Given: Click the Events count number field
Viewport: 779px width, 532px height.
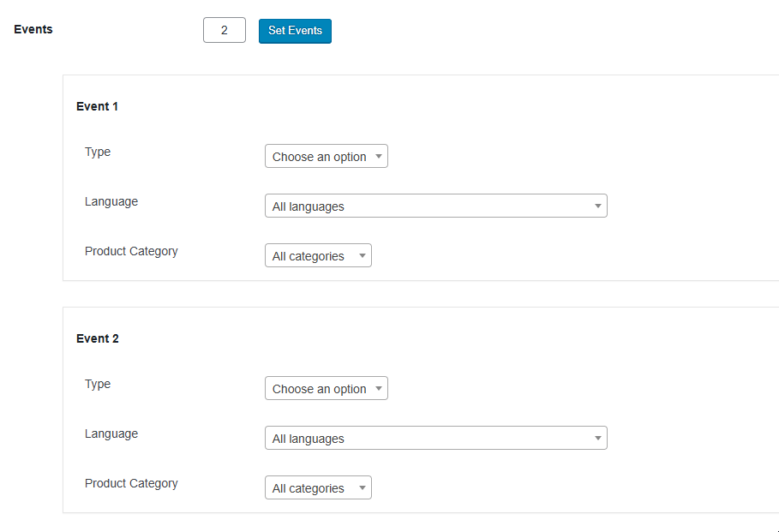Looking at the screenshot, I should coord(224,30).
